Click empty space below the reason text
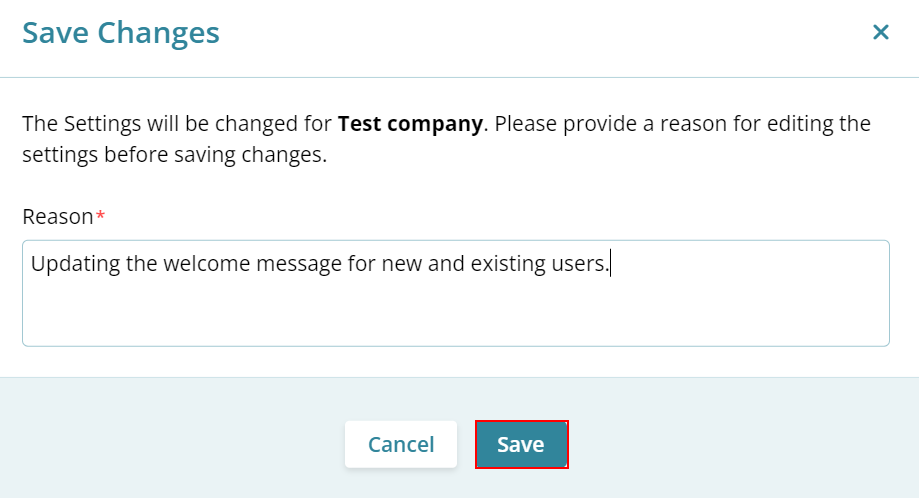 click(x=456, y=313)
